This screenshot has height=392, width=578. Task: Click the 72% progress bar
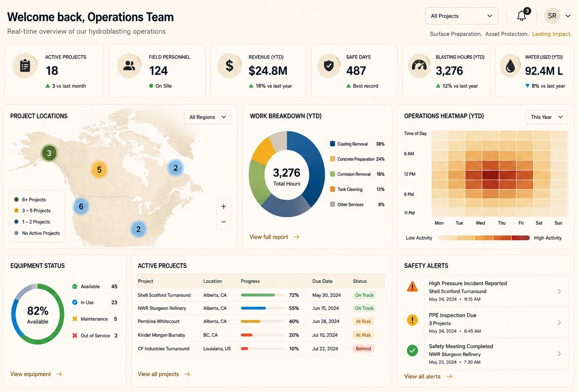[263, 295]
